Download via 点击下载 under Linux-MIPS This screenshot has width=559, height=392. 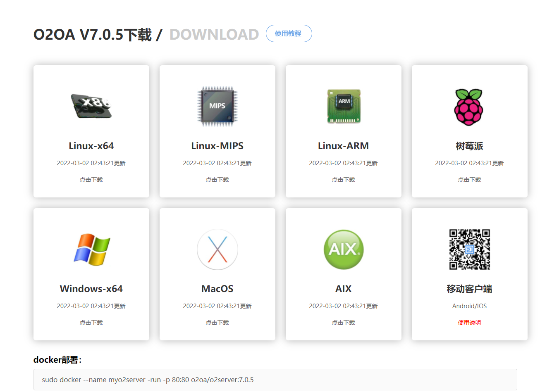coord(217,180)
